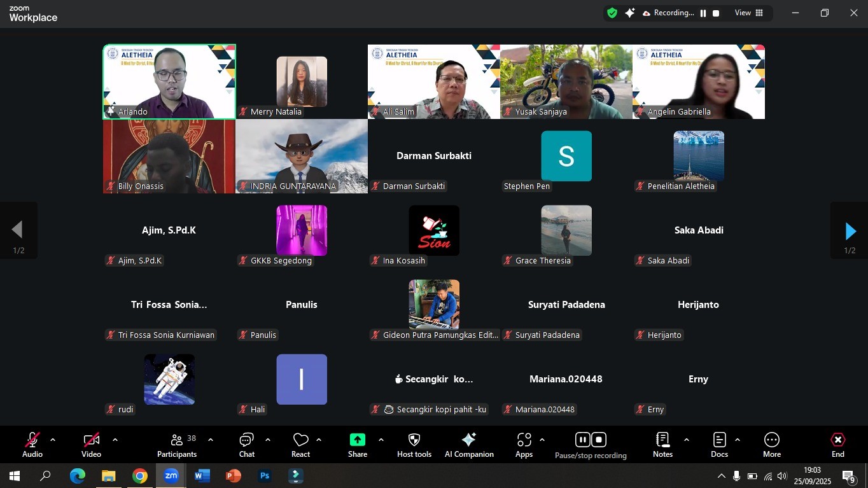The image size is (868, 488).
Task: Select Arlando's video tile
Action: pyautogui.click(x=169, y=81)
